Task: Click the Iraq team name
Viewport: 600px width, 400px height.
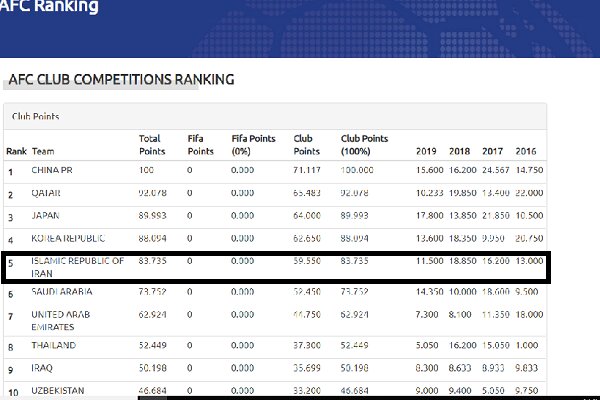Action: [x=43, y=369]
